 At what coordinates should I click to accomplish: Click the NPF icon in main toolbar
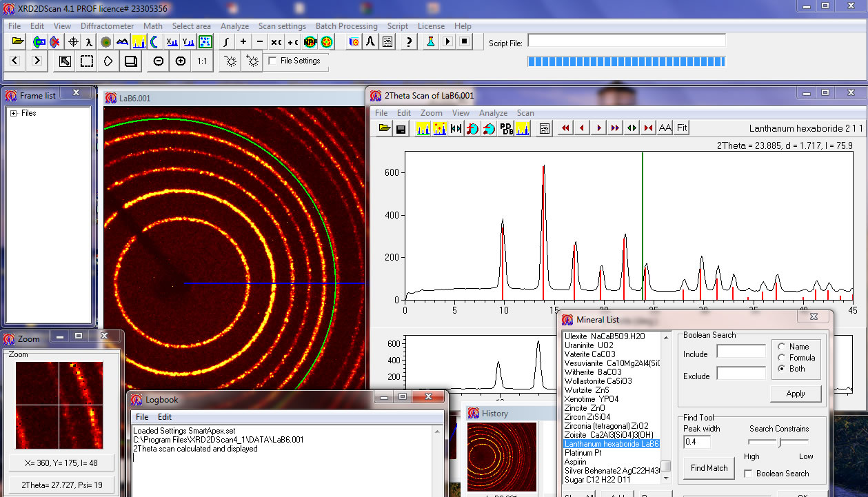pyautogui.click(x=310, y=42)
